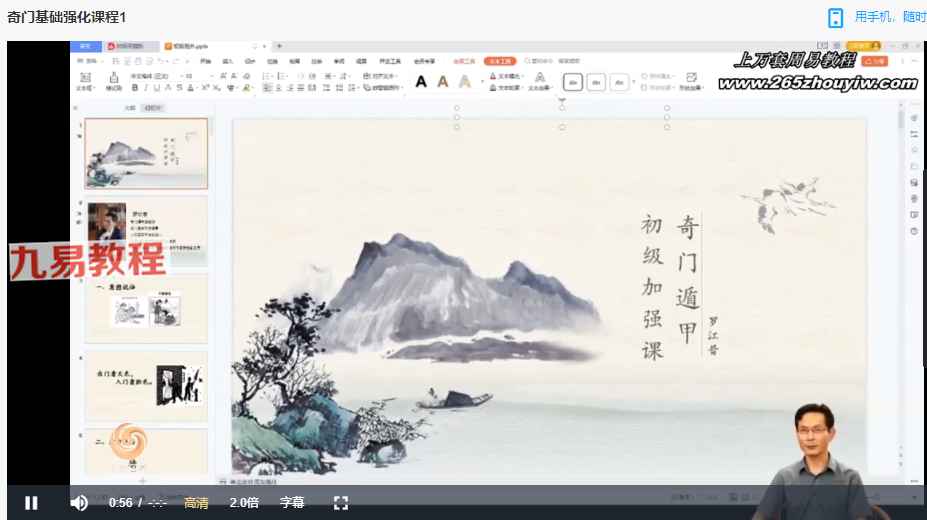Enter fullscreen video mode
This screenshot has width=927, height=520.
click(x=341, y=503)
